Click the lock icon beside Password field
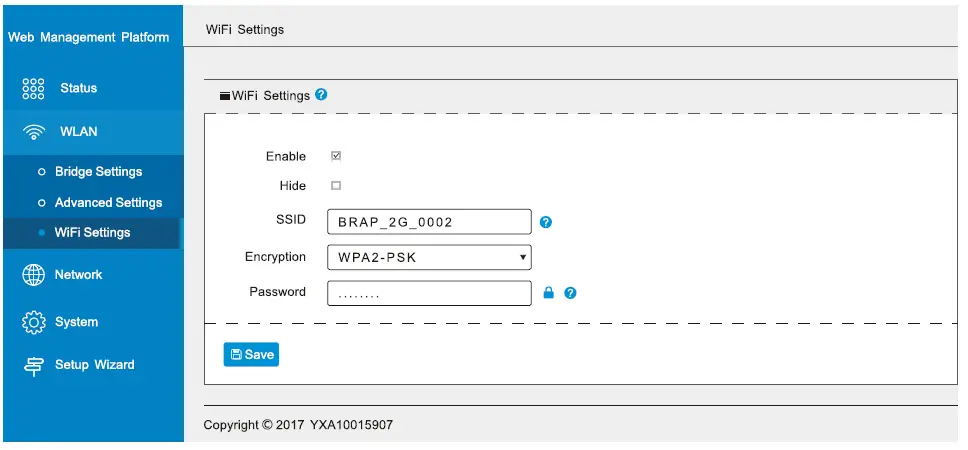968x450 pixels. click(548, 293)
